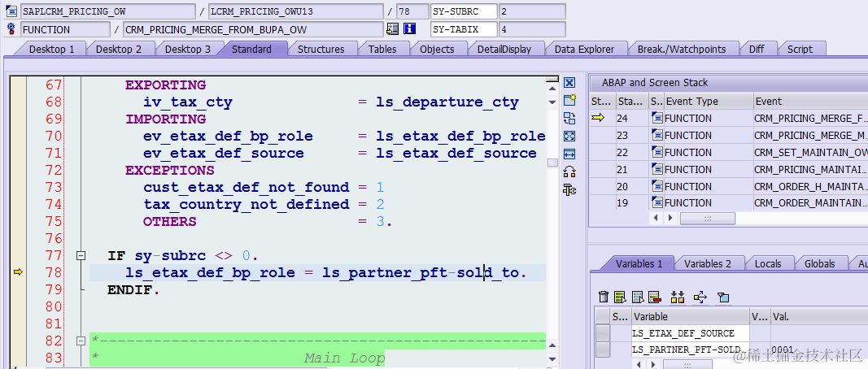Collapse the IF block at line 77

(x=81, y=255)
